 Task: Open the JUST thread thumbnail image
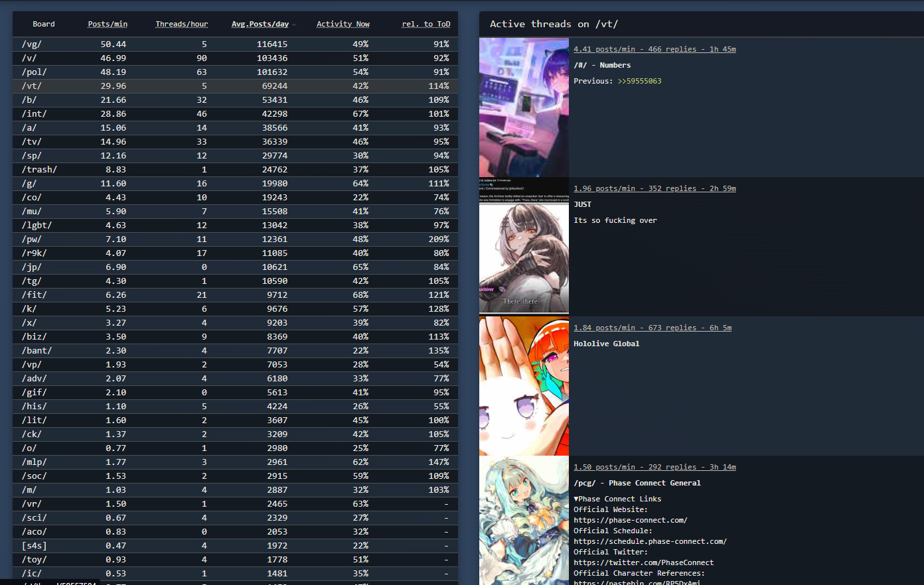pos(524,247)
